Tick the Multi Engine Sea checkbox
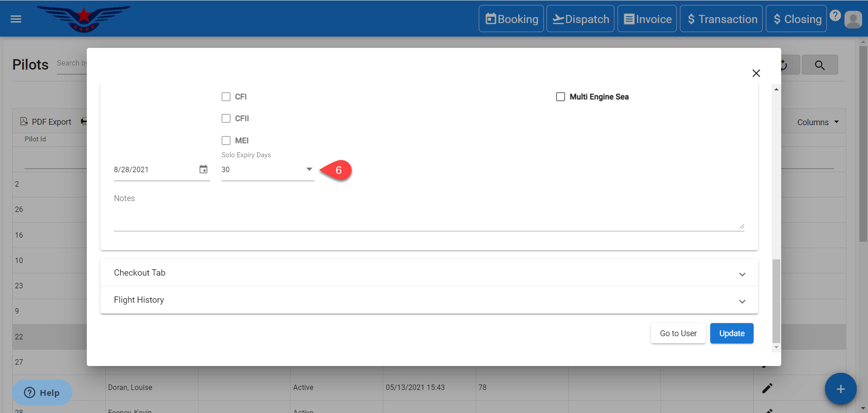This screenshot has height=413, width=868. point(561,97)
